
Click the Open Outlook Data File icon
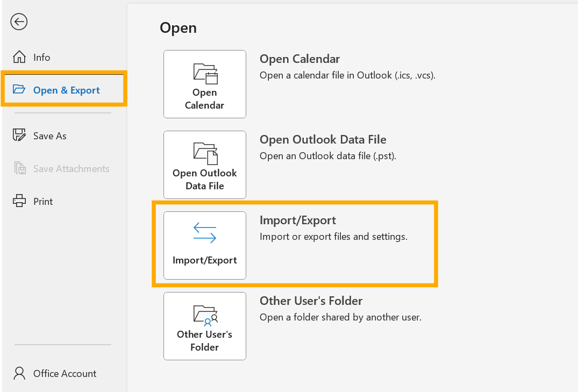coord(205,153)
